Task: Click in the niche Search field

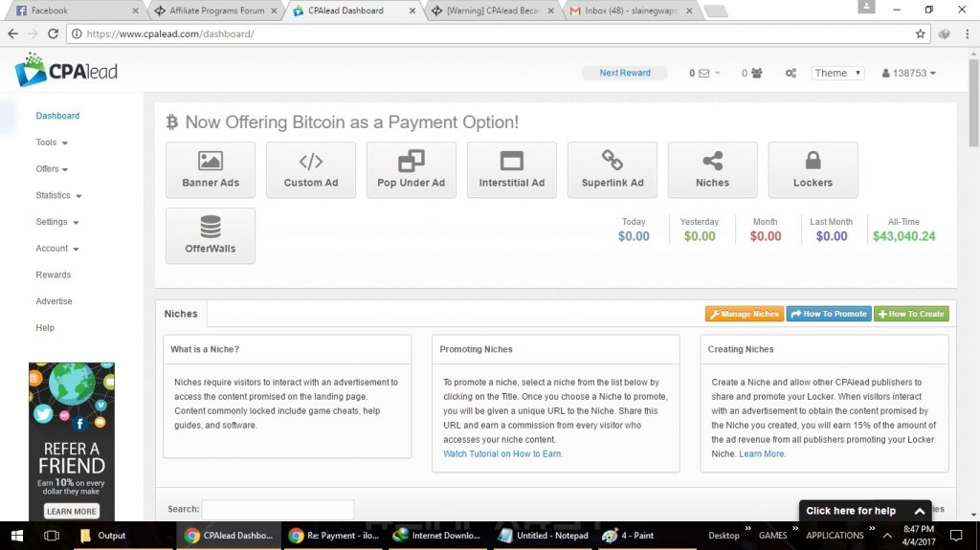Action: (x=278, y=509)
